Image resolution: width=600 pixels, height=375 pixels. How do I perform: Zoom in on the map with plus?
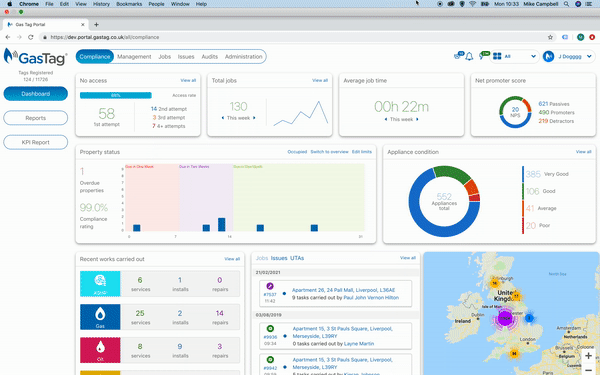click(x=588, y=355)
